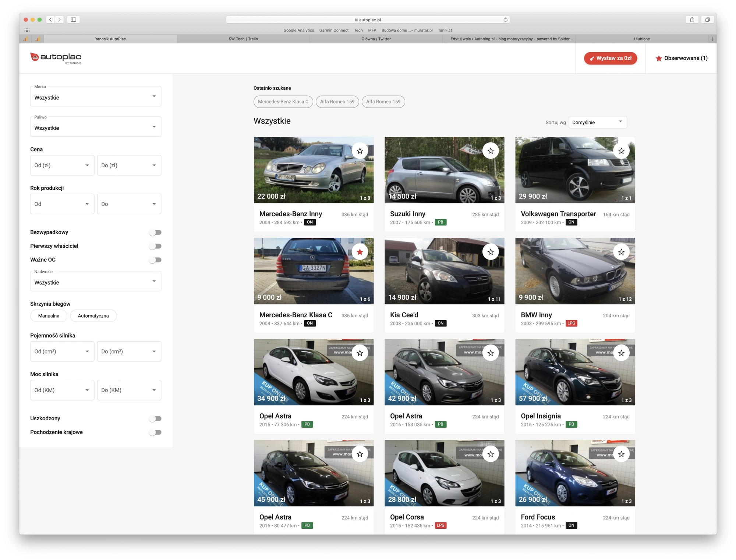Open the Nadwozie dropdown
Viewport: 736px width, 560px height.
(x=96, y=281)
